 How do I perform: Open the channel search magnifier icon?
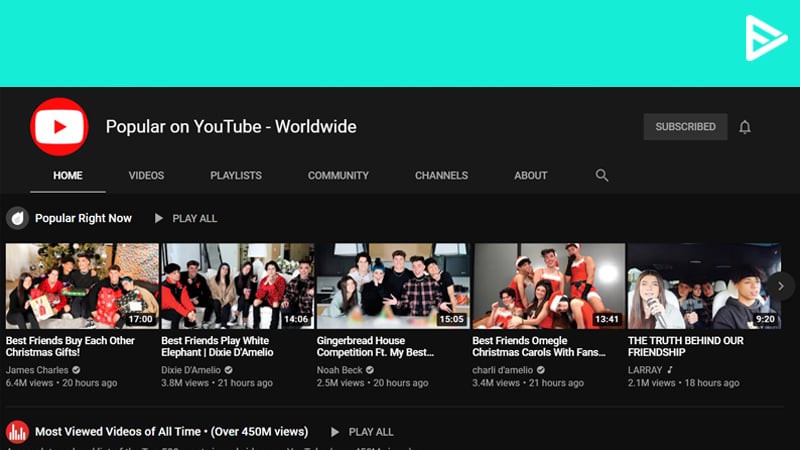coord(602,176)
